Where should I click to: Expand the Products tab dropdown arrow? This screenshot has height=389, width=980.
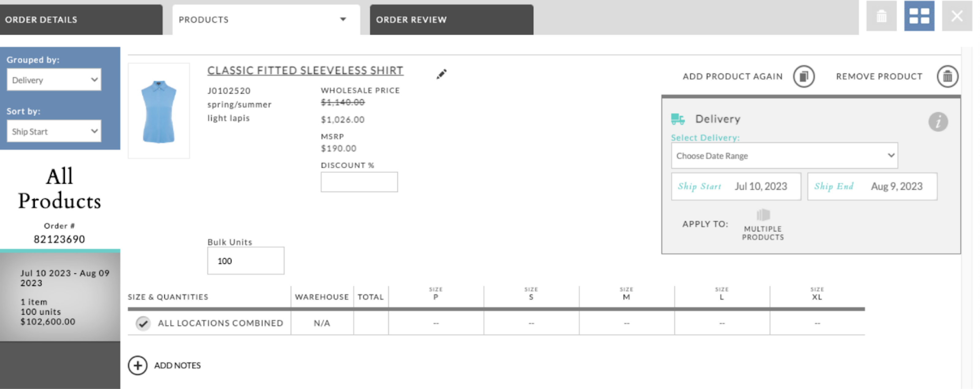[343, 19]
